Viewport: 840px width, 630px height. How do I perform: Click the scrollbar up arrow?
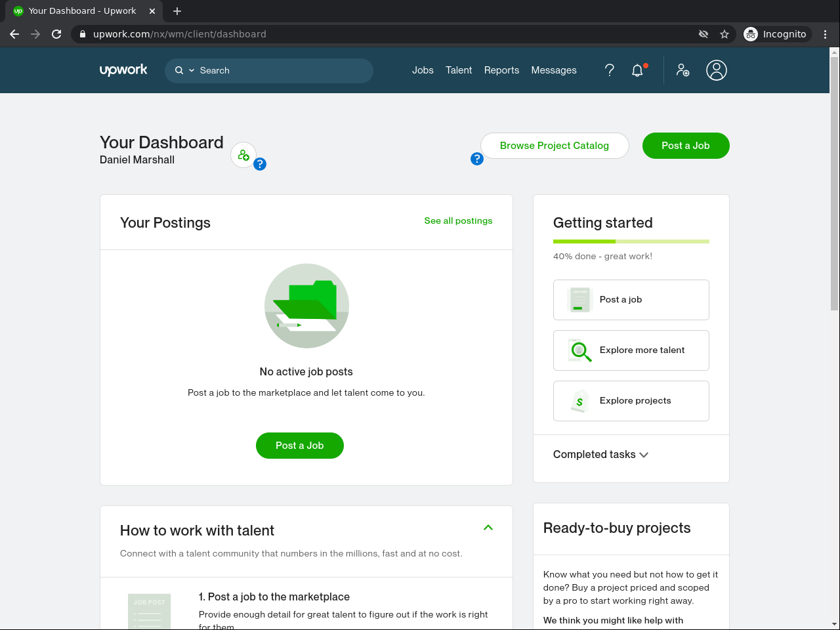(835, 52)
